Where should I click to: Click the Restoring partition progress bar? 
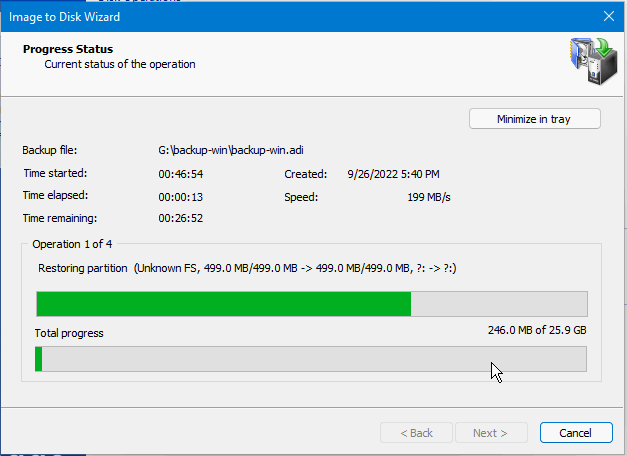coord(312,304)
